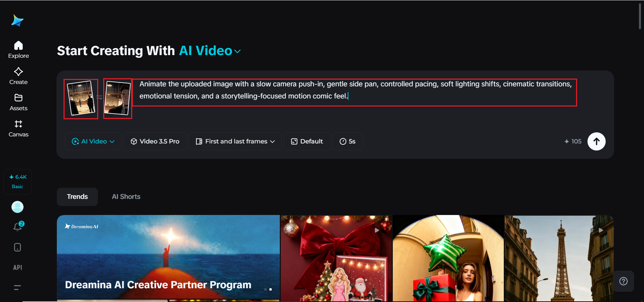Viewport: 644px width, 302px height.
Task: Play icon on red bow video
Action: [377, 230]
